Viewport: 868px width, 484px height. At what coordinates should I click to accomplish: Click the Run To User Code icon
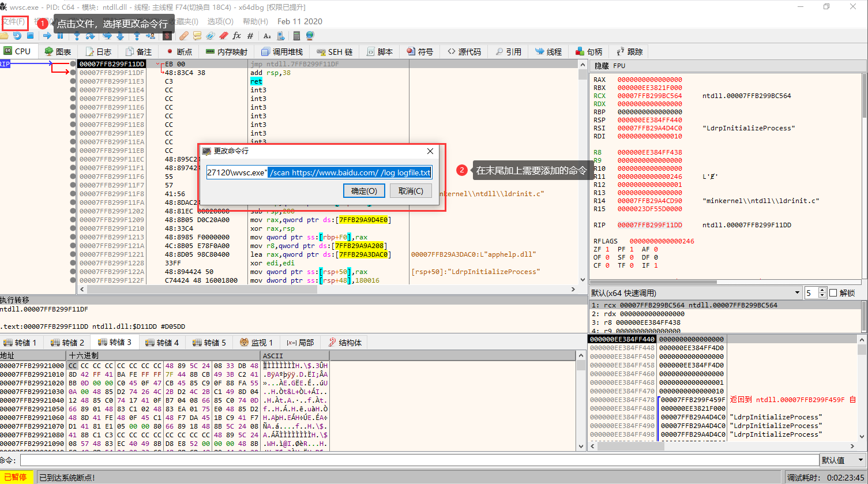click(150, 36)
